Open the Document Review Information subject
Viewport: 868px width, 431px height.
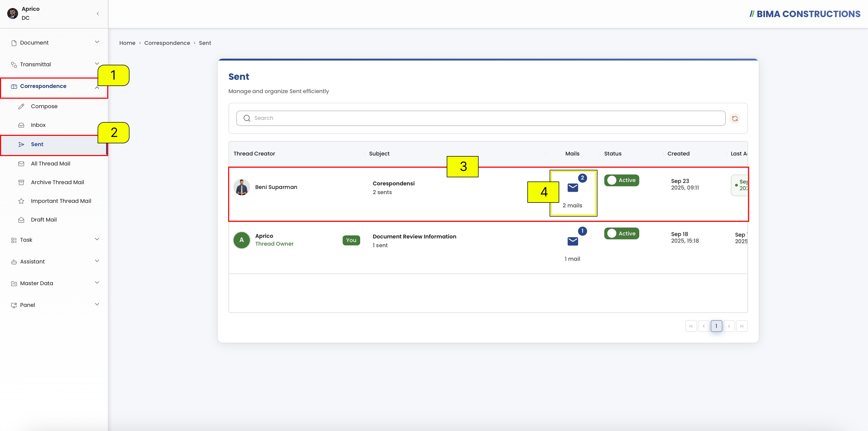click(414, 236)
